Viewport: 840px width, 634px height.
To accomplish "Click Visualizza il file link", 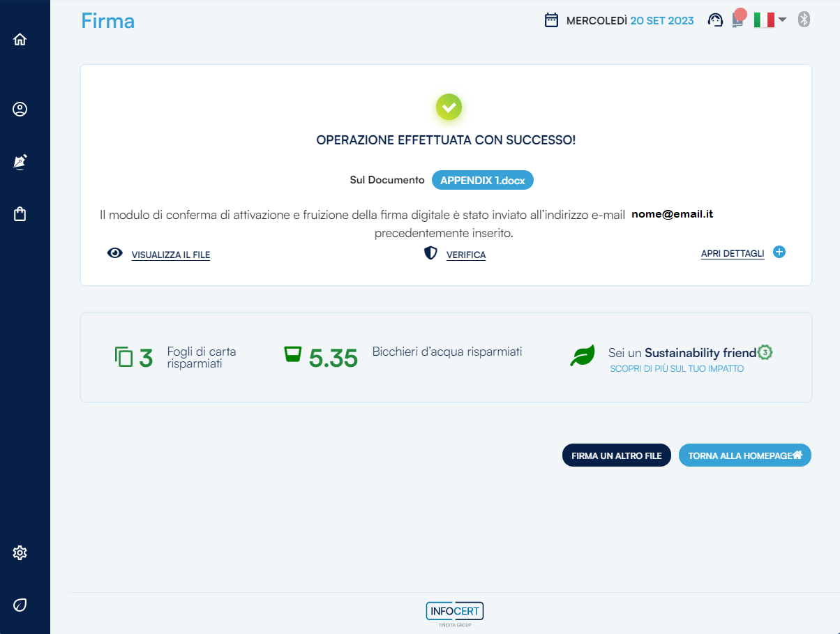I will pyautogui.click(x=170, y=255).
